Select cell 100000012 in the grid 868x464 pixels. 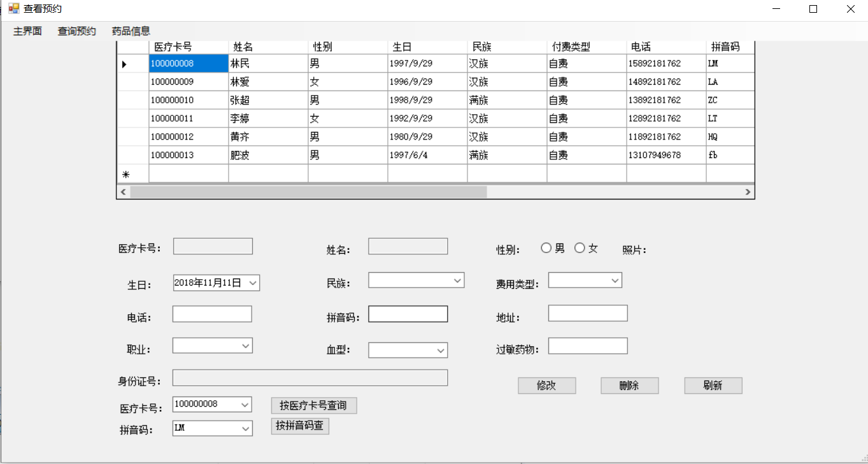[x=189, y=137]
